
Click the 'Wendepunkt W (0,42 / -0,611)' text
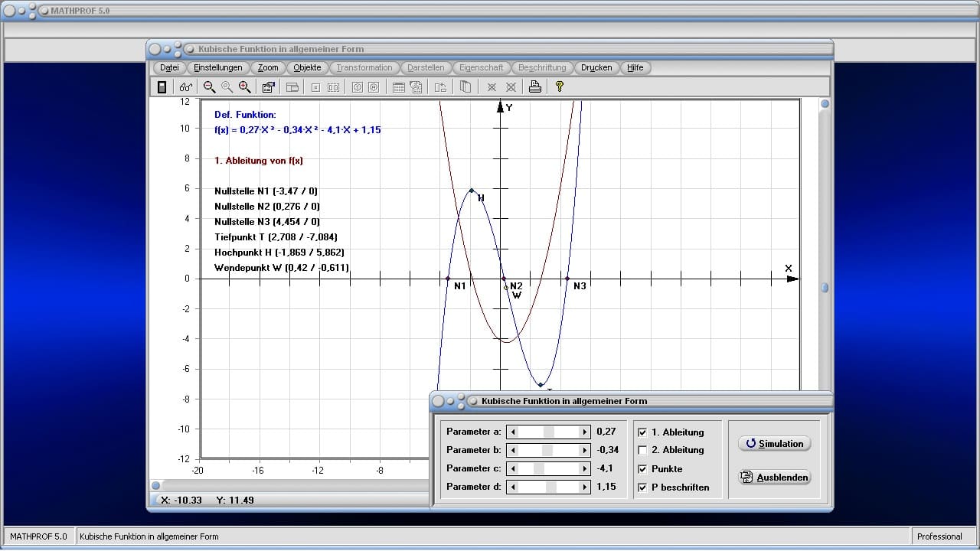click(x=282, y=268)
